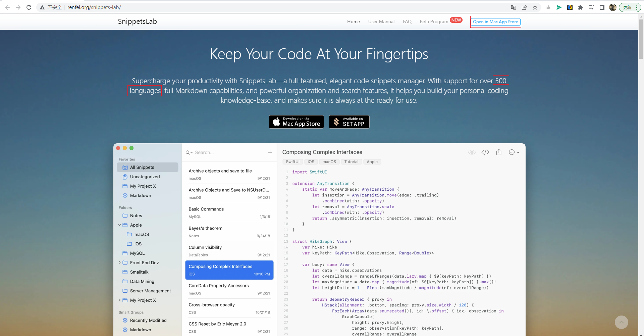
Task: Click the page scrollbar up arrow
Action: tap(641, 16)
